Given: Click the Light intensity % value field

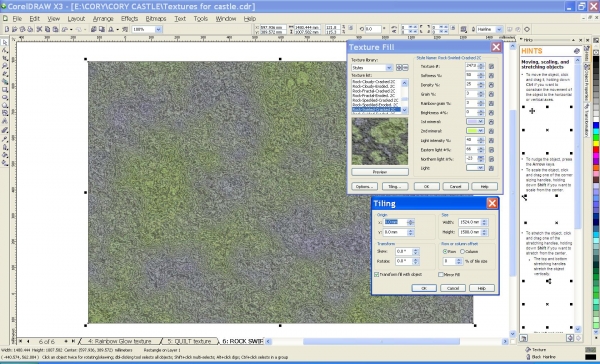Looking at the screenshot, I should click(471, 140).
